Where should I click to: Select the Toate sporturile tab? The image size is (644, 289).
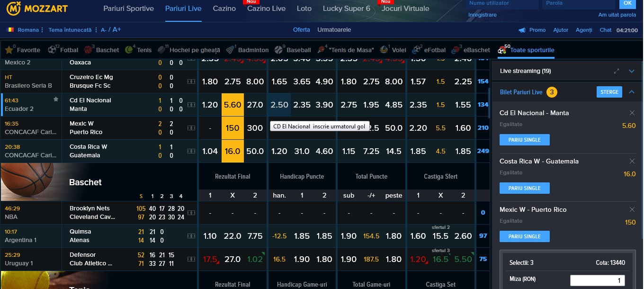[526, 50]
